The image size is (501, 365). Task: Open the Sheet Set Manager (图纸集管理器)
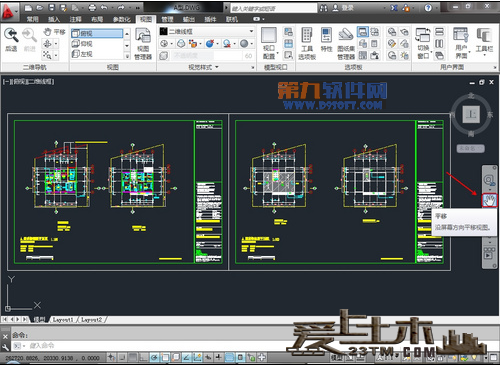(346, 43)
